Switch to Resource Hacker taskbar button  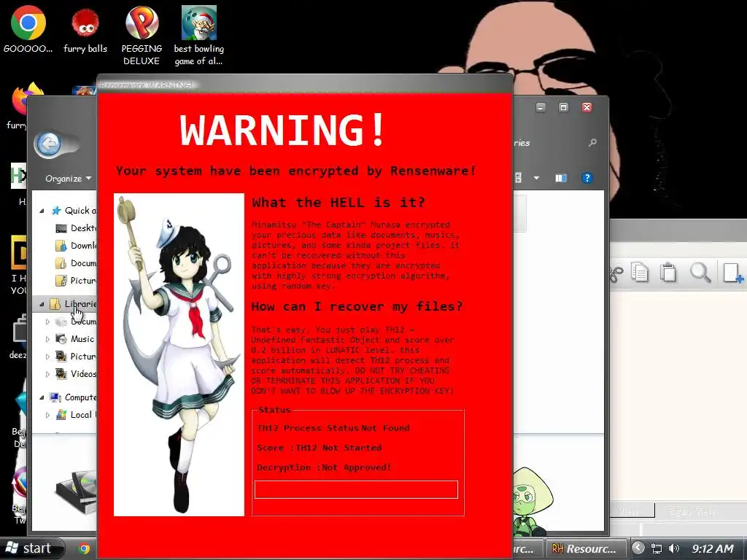(x=587, y=548)
